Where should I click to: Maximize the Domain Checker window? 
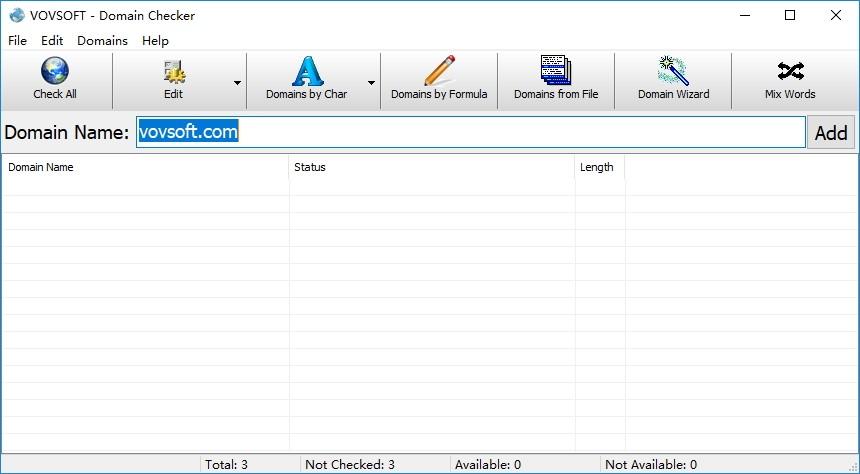click(x=790, y=15)
